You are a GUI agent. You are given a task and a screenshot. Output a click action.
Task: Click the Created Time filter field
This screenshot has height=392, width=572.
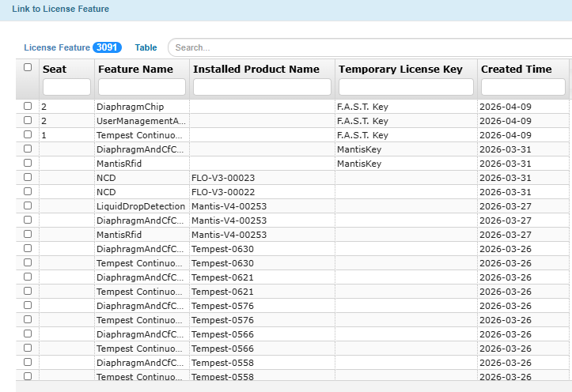[x=524, y=86]
